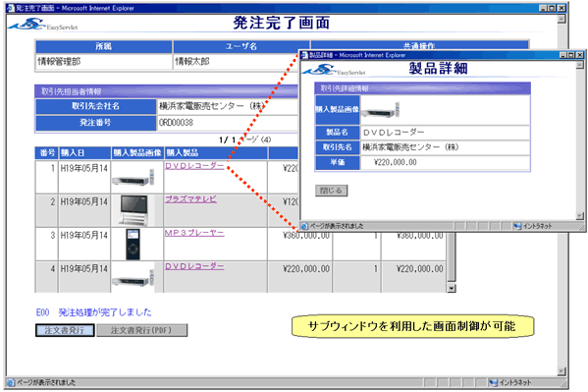
Task: Click the 製品詳細 window scrollbar down arrow
Action: 580,216
